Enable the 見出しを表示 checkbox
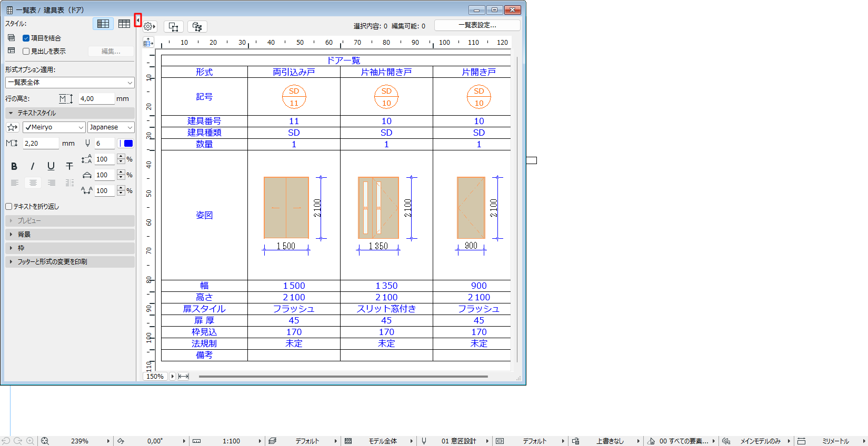Screen dimensions: 868x446 [x=26, y=51]
